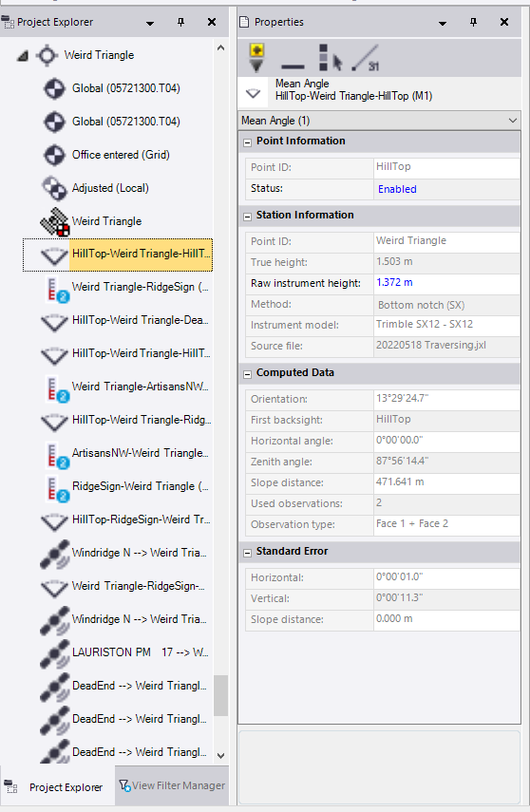Viewport: 530px width, 812px height.
Task: Pin the Project Explorer panel
Action: [180, 22]
